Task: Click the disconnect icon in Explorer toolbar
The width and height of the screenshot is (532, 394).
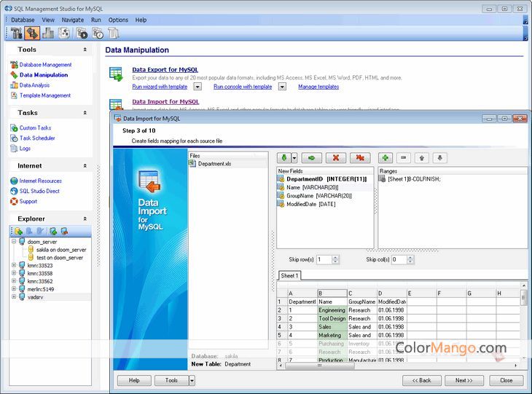Action: pos(40,232)
